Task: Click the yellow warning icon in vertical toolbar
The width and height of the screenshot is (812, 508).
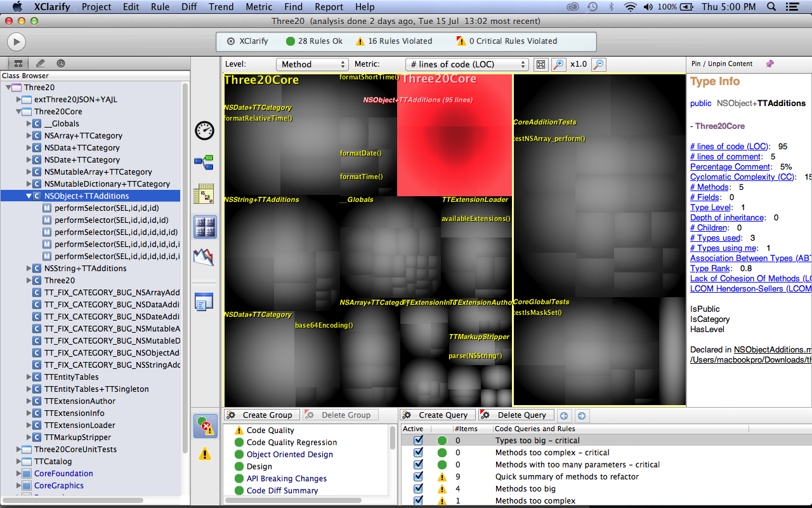Action: [x=205, y=454]
